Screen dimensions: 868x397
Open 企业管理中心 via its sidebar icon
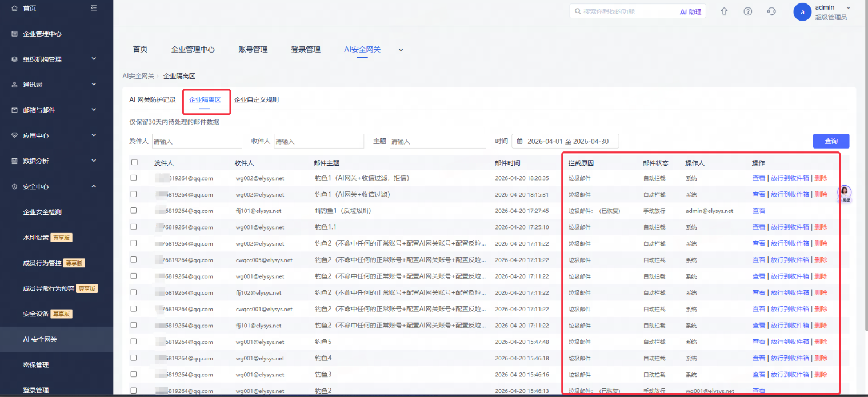[15, 34]
